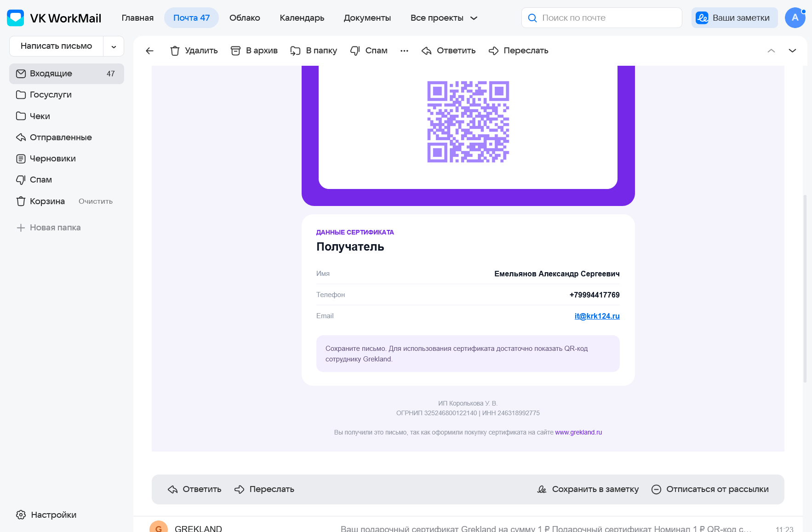This screenshot has height=532, width=812.
Task: Click the phone number +79994417769
Action: click(x=595, y=295)
